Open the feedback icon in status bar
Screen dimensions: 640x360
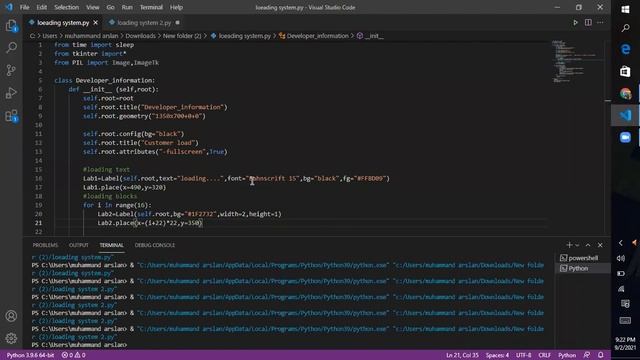coord(587,355)
